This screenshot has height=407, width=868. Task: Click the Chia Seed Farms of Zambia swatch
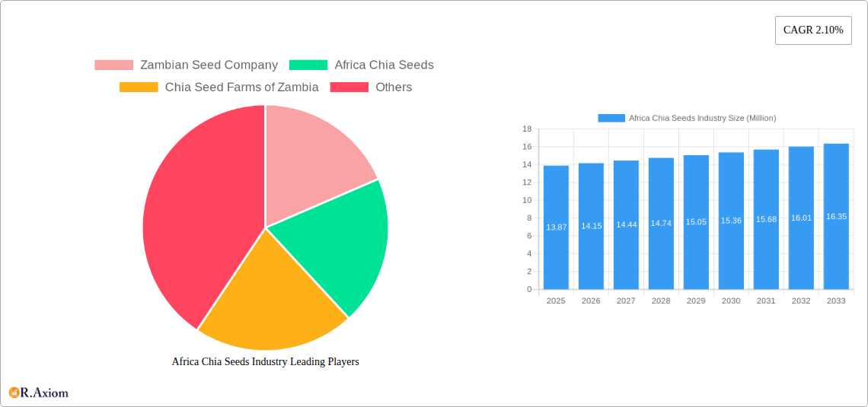(139, 87)
